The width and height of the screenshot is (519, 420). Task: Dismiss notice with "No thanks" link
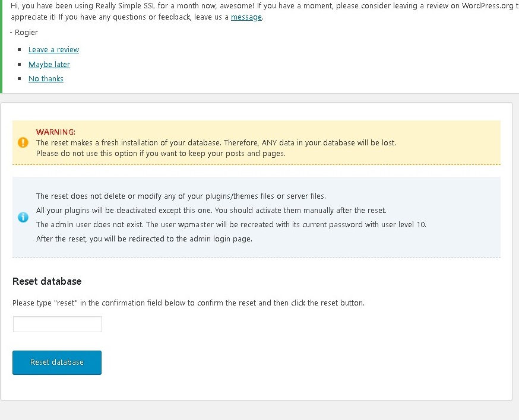46,78
